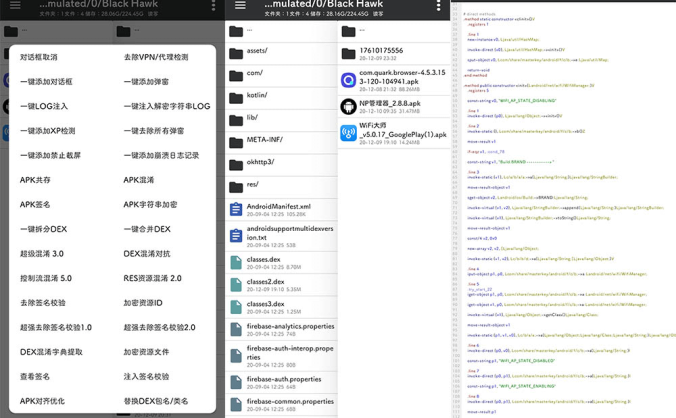
Task: Click the classes3.dex file icon
Action: tap(236, 307)
